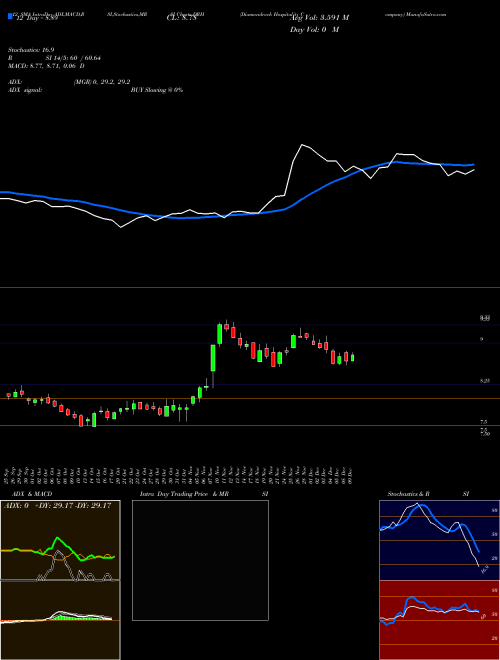Image resolution: width=500 pixels, height=660 pixels.
Task: Click the tallest green candlestick in the price chart
Action: 213,358
